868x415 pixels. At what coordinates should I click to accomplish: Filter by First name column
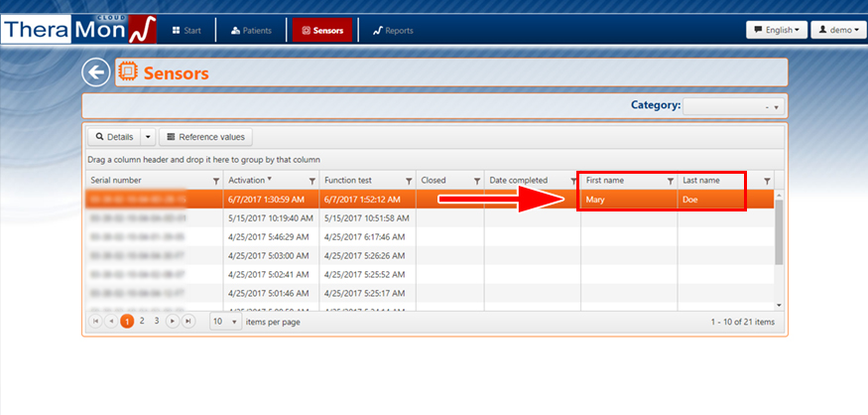[670, 181]
